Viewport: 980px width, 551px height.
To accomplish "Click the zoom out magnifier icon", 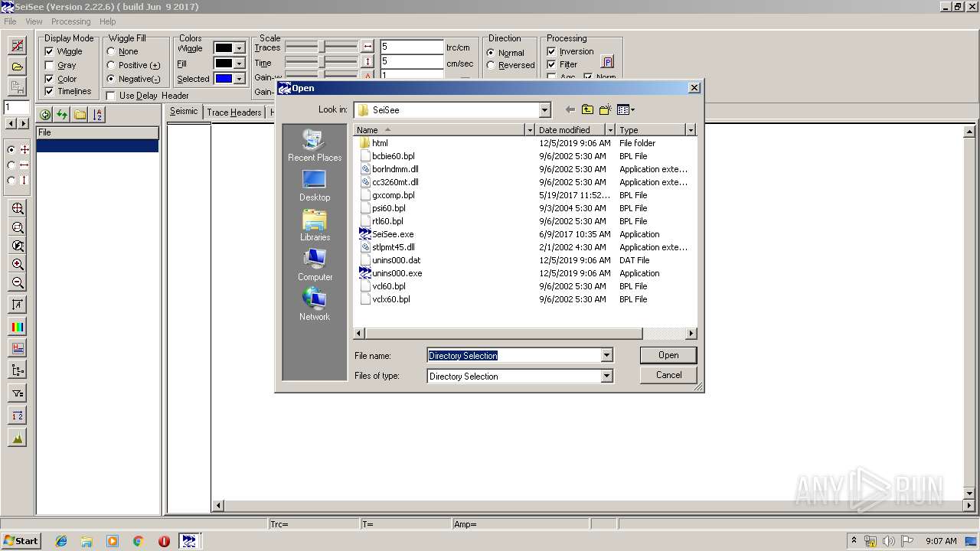I will point(17,282).
